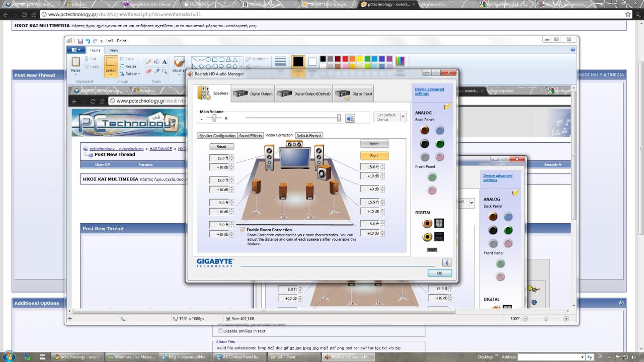Click the center speaker above the TV
This screenshot has width=644, height=362.
pos(294,144)
